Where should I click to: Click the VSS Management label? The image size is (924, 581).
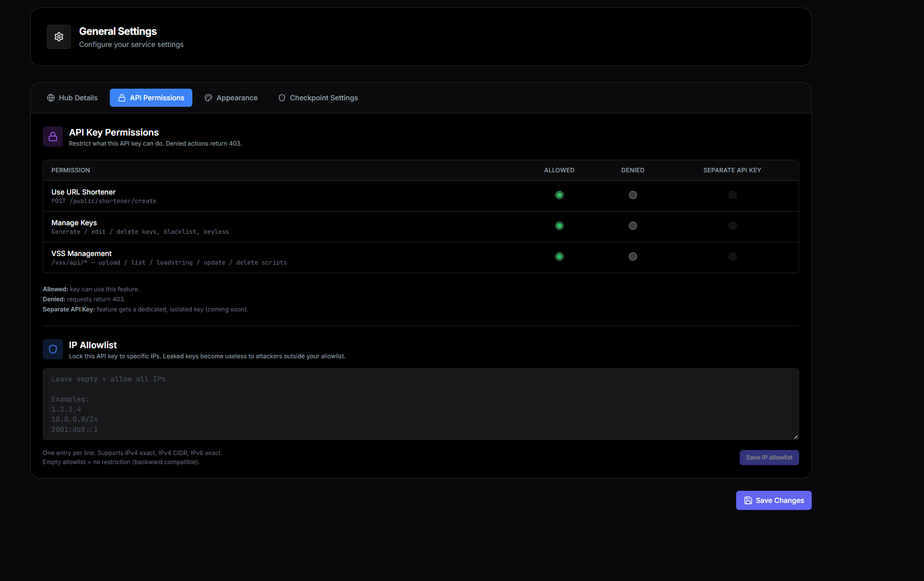[82, 253]
